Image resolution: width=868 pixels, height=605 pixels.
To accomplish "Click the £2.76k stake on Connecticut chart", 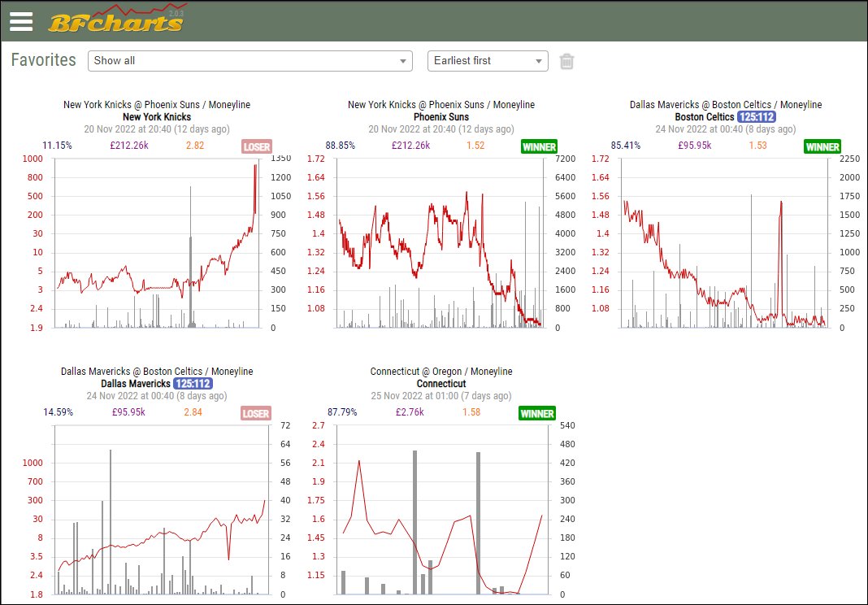I will point(410,413).
